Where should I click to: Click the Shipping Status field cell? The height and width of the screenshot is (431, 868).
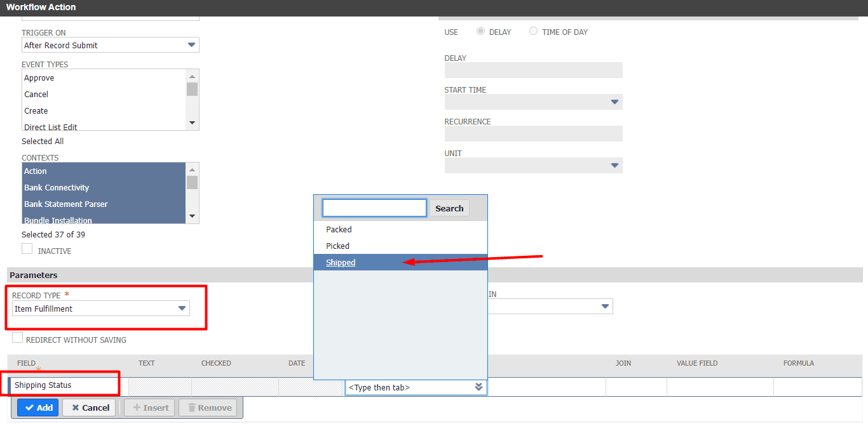(x=68, y=385)
